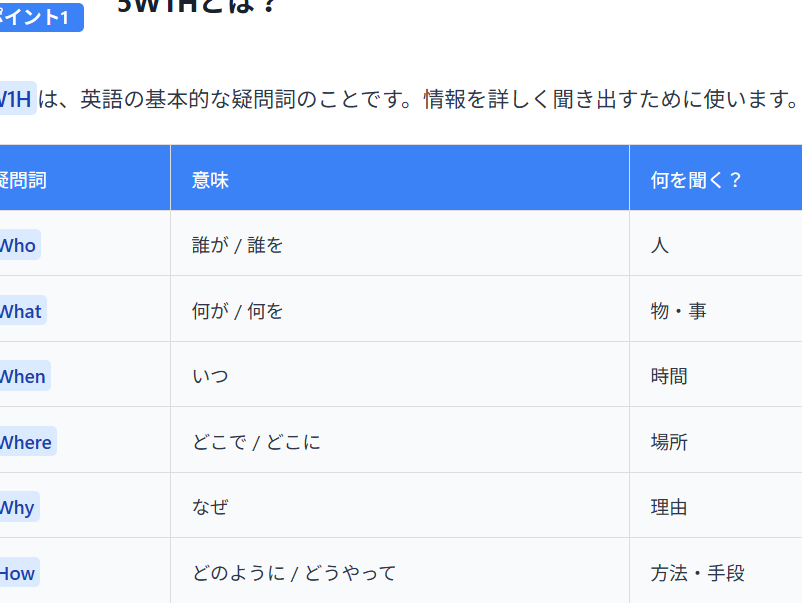Select the When keyword badge
The width and height of the screenshot is (802, 603).
(x=23, y=377)
